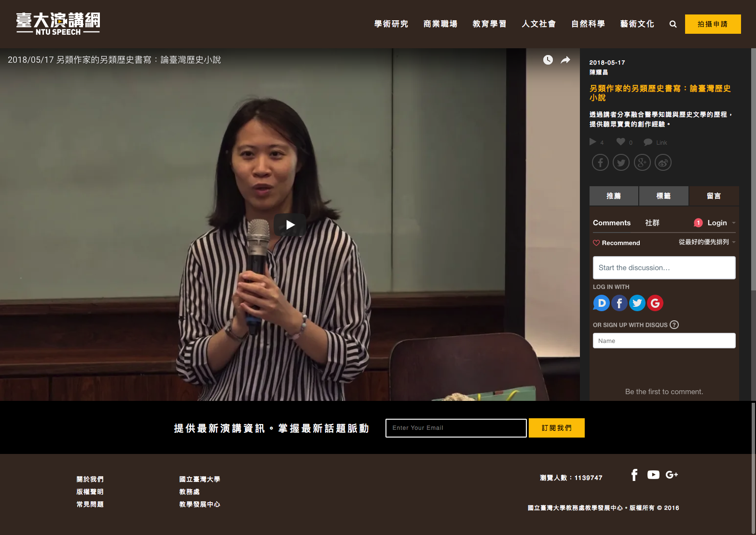This screenshot has height=535, width=756.
Task: Click the yellow lecture title in sidebar
Action: pos(660,93)
